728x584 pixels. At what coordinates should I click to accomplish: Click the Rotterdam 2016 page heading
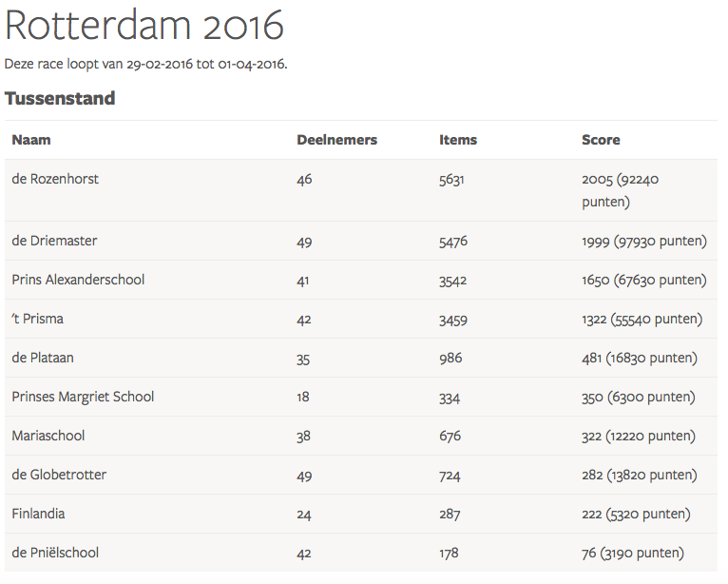click(x=144, y=26)
